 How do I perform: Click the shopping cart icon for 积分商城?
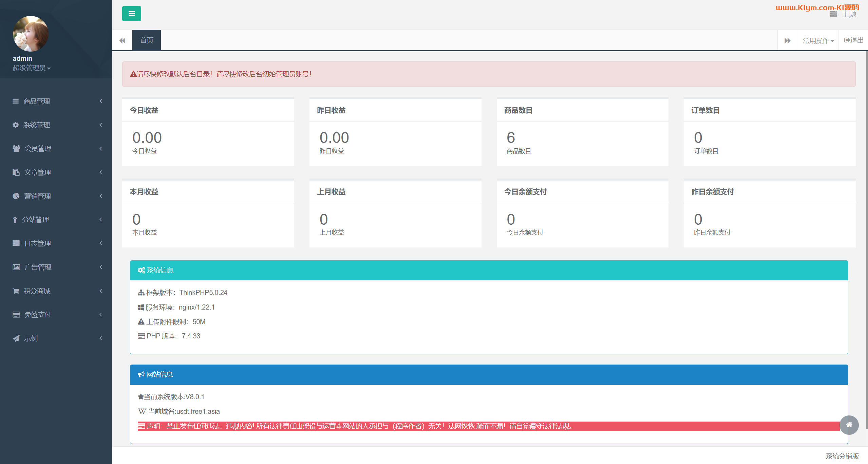[x=16, y=291]
